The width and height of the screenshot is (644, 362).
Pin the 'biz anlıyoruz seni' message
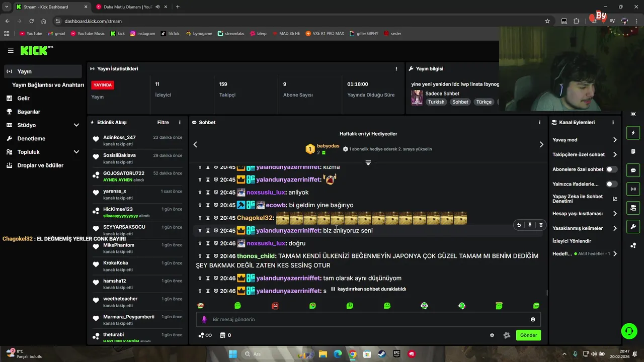pyautogui.click(x=530, y=225)
